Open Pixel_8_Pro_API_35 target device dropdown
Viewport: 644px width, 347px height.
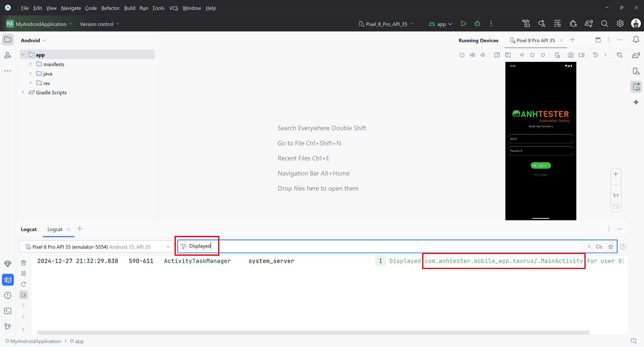click(x=386, y=24)
